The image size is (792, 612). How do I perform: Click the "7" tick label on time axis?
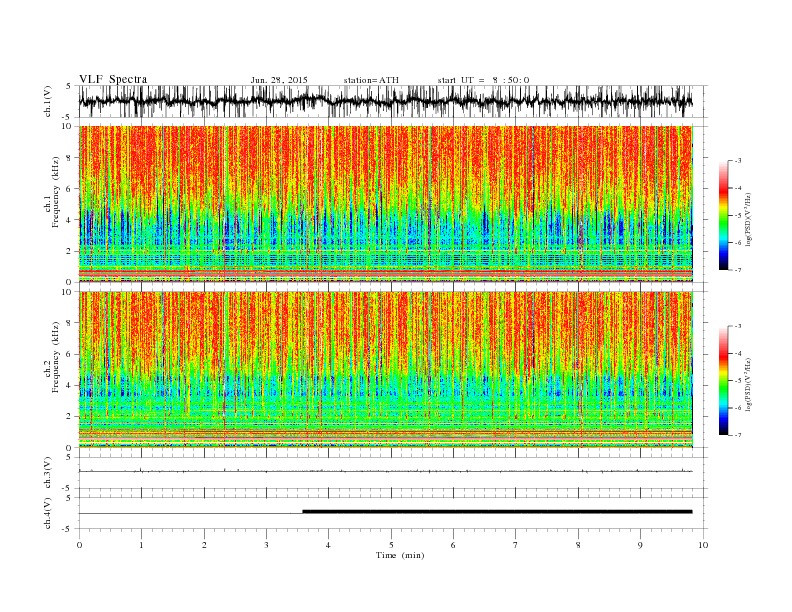point(516,545)
